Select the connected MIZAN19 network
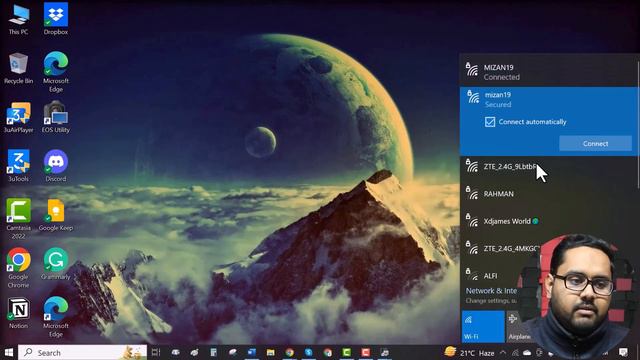640x360 pixels. click(548, 72)
